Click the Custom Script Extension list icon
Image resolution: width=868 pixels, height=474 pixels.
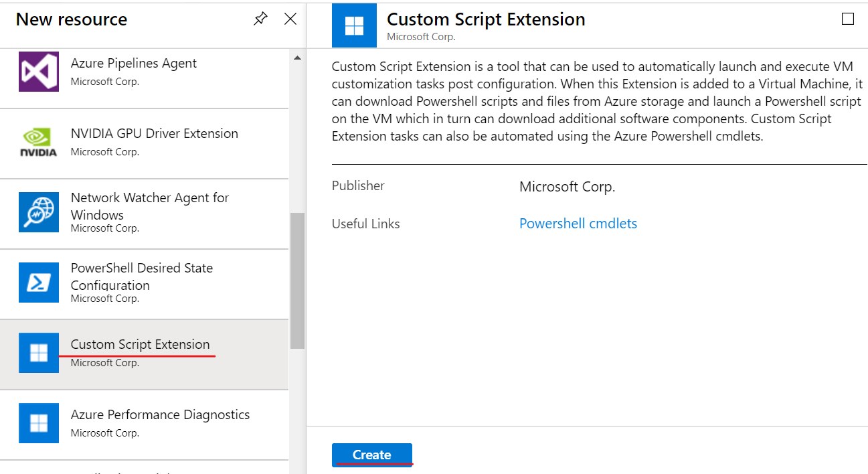point(39,353)
